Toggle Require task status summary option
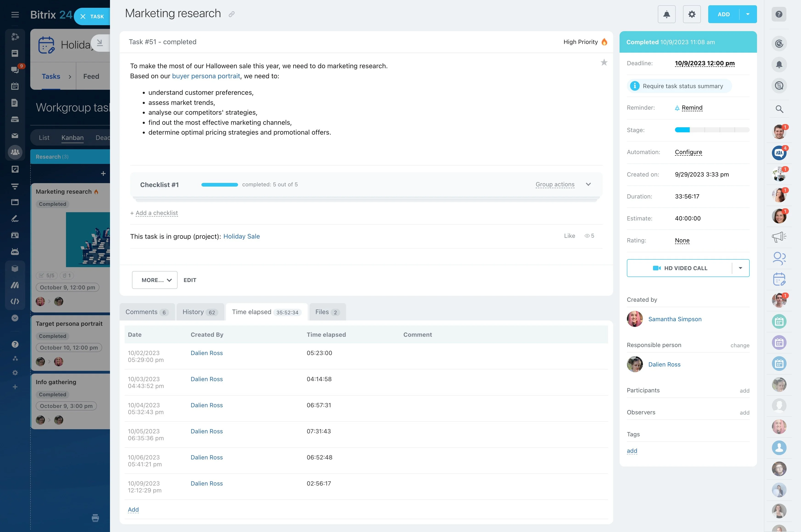 click(x=679, y=86)
